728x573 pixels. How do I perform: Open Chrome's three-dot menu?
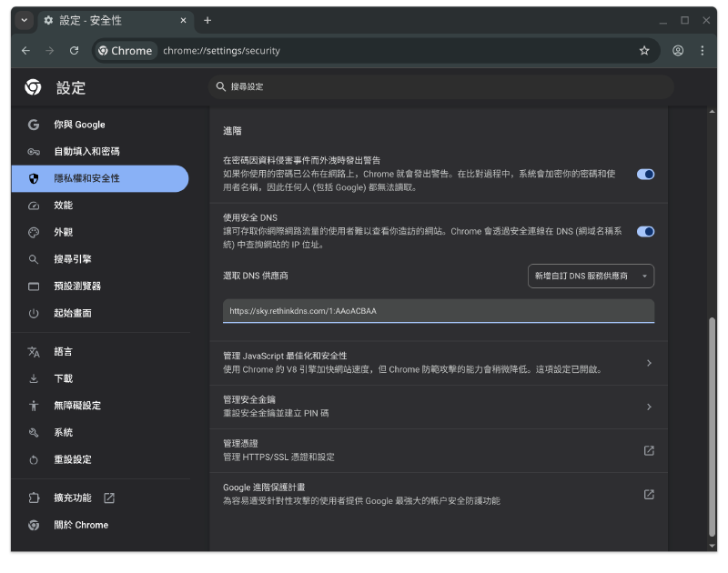703,51
